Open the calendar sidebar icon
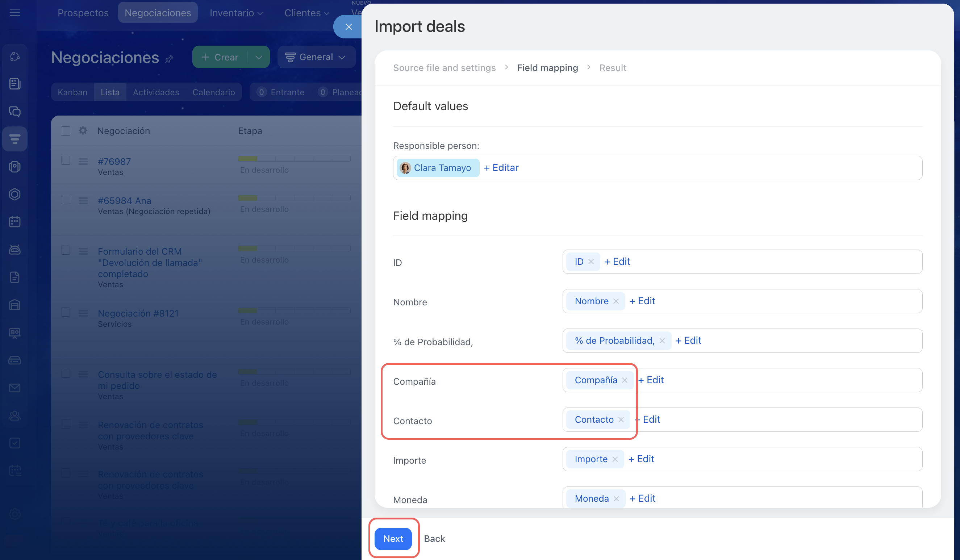The height and width of the screenshot is (560, 960). 14,222
